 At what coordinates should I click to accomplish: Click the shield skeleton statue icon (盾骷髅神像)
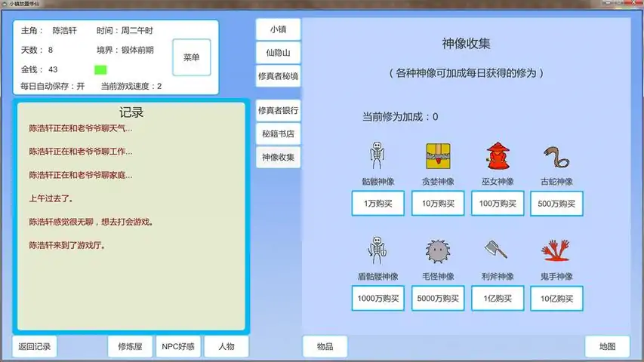click(377, 251)
